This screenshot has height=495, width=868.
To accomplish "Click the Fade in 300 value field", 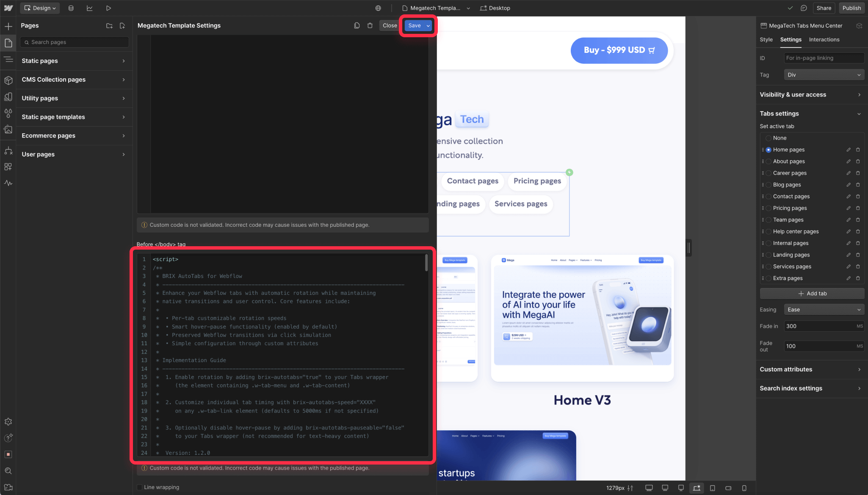I will point(824,326).
